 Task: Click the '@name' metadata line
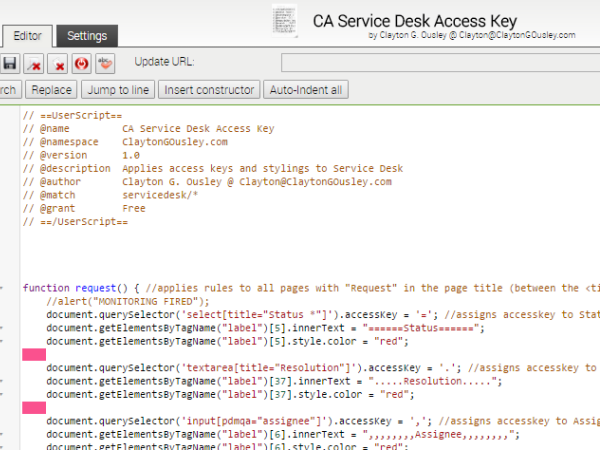point(148,129)
